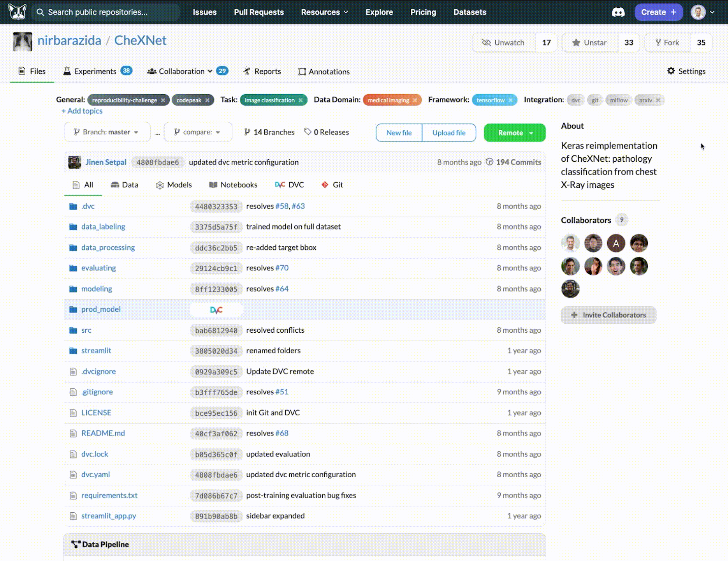Open the Annotations tab
The width and height of the screenshot is (728, 561).
point(324,72)
